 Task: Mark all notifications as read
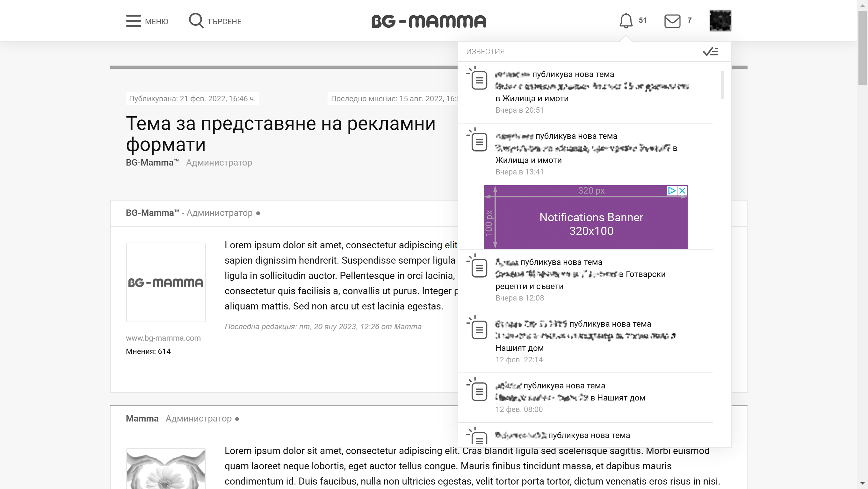click(x=711, y=52)
